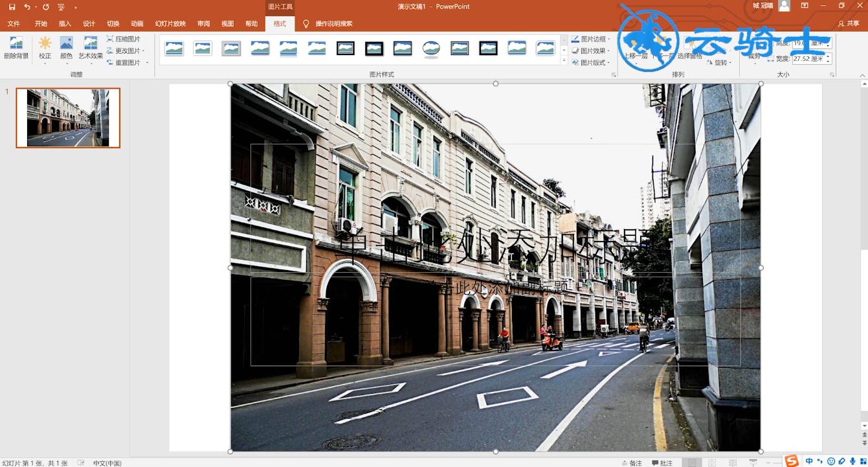This screenshot has height=467, width=868.
Task: Open the Color (颜色) picture options
Action: (x=66, y=49)
